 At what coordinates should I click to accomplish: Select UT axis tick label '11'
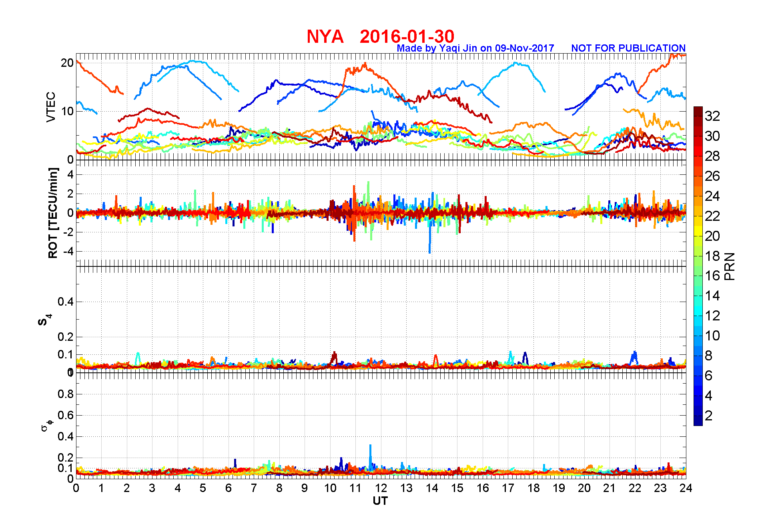355,488
